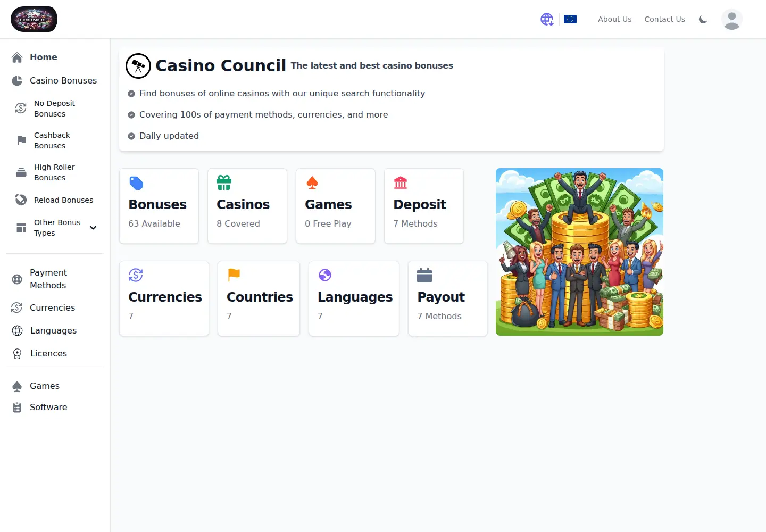Open the user profile avatar

(x=732, y=19)
